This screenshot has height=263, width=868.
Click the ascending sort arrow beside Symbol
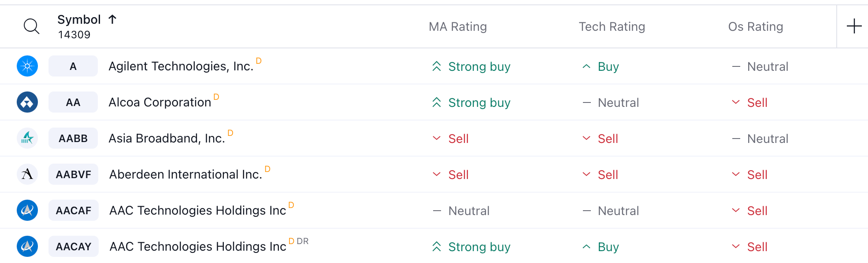pos(112,19)
